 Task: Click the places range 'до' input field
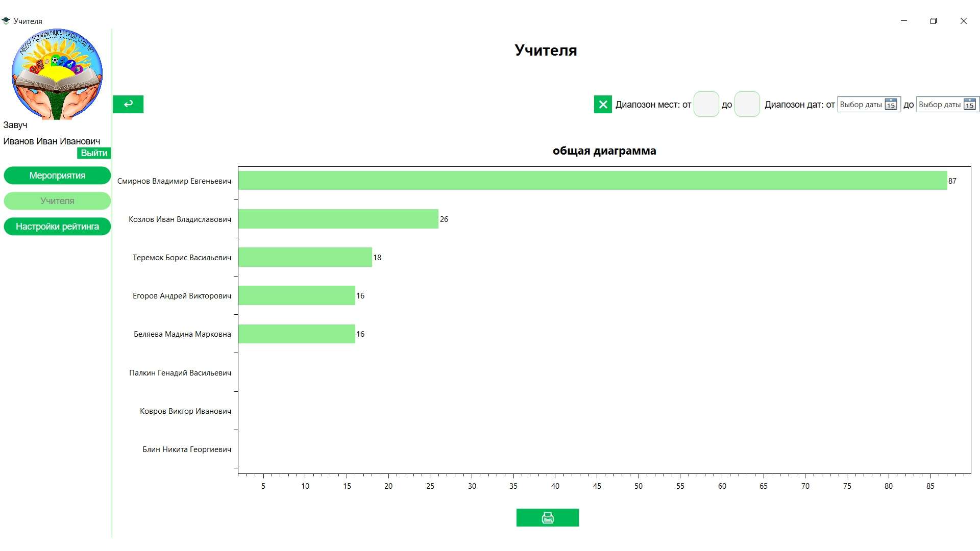pyautogui.click(x=747, y=104)
